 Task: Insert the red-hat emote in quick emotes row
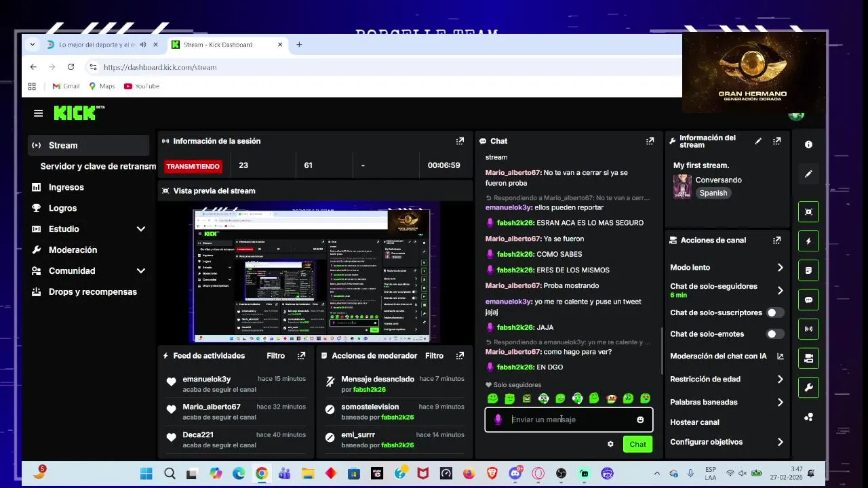pos(611,399)
